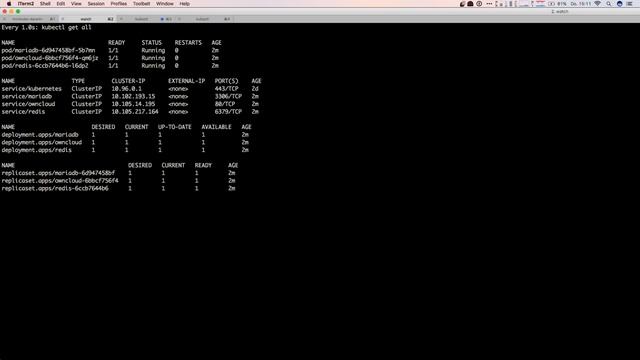640x360 pixels.
Task: Click port value 6379/TCP
Action: [x=228, y=111]
